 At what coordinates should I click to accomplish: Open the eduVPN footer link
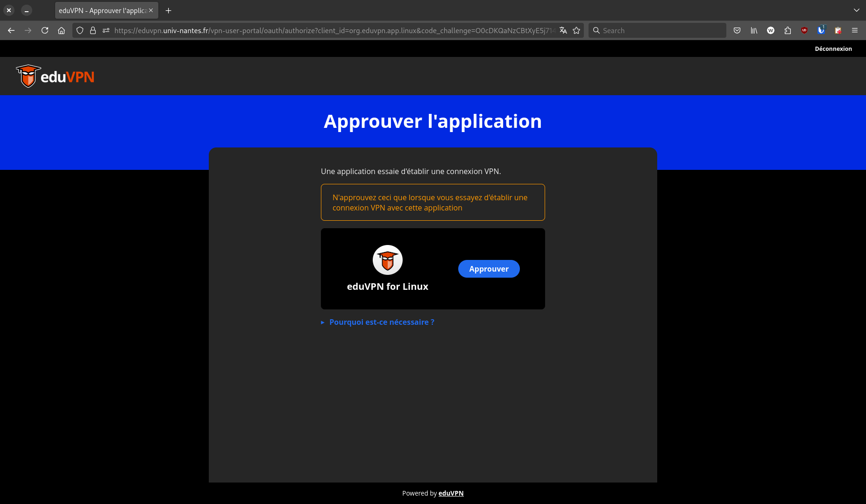(x=451, y=493)
